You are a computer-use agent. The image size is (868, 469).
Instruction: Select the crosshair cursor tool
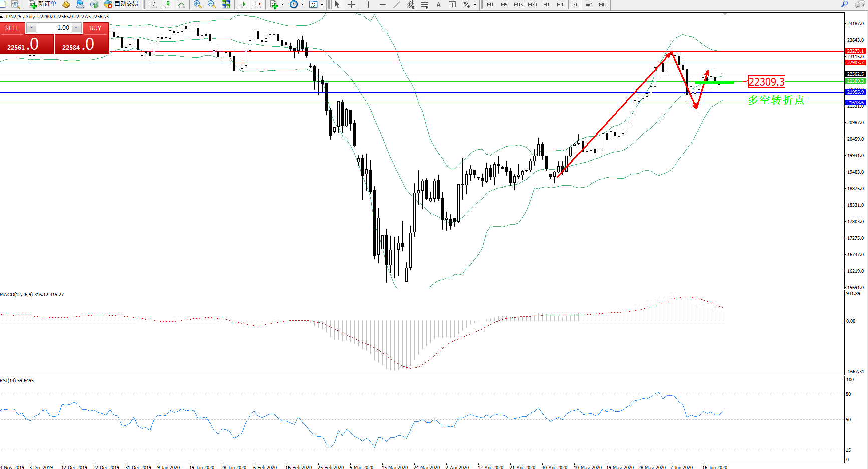click(352, 5)
